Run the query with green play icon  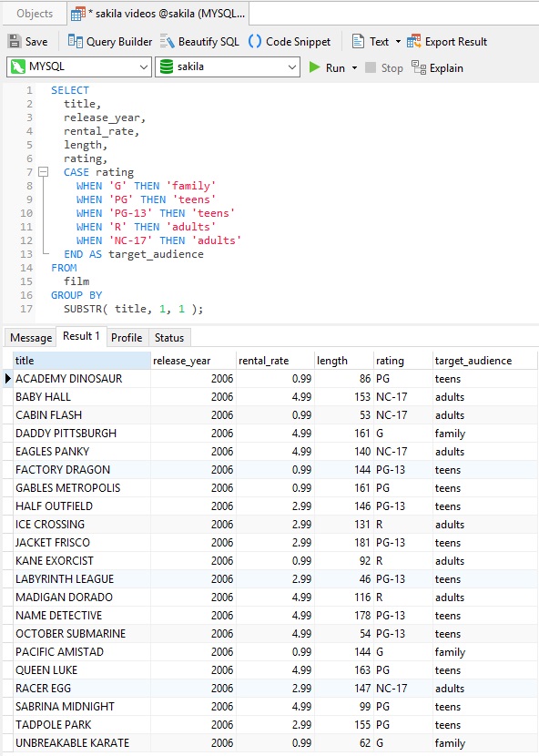pos(315,67)
